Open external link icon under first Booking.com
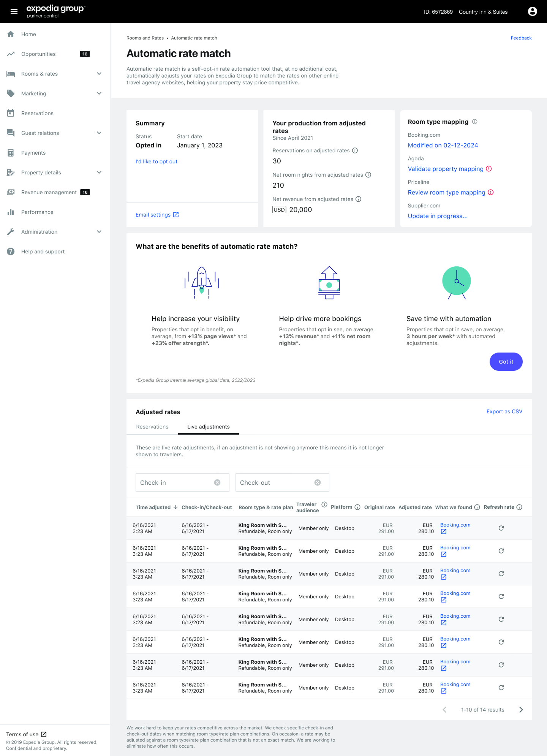Viewport: 547px width, 756px height. click(443, 531)
